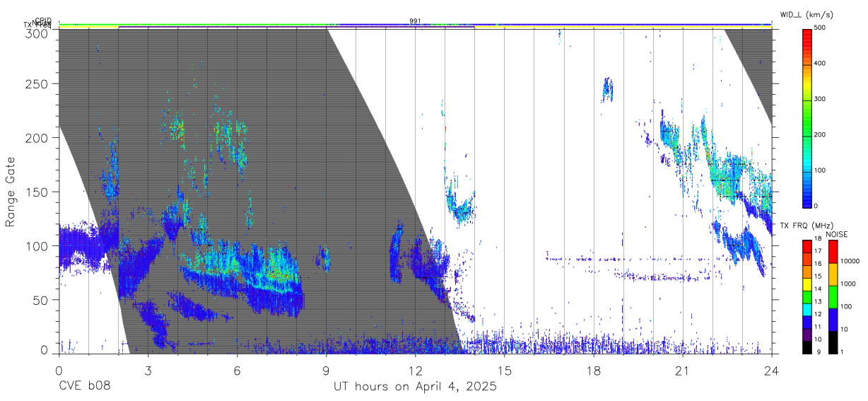Pick the black bottom swatch in NOISE legend
868x401 pixels.
[x=832, y=342]
